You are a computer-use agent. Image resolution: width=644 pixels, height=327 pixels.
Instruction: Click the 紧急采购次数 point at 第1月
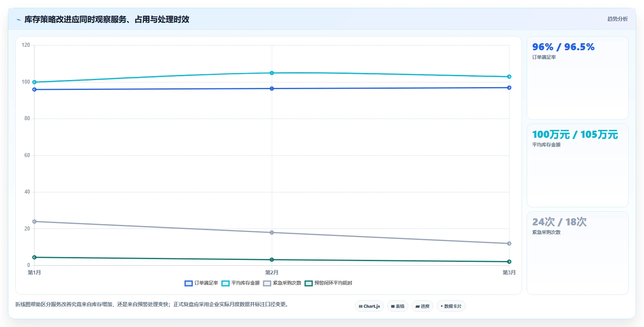pyautogui.click(x=35, y=221)
